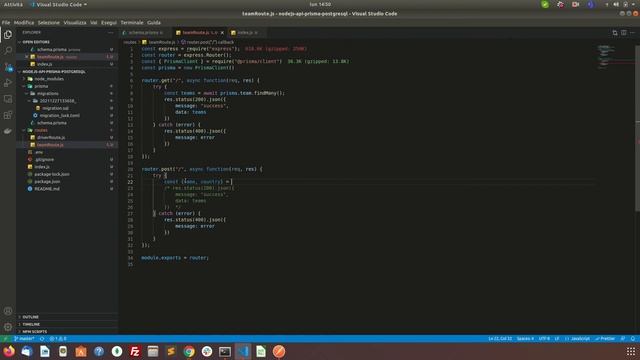640x360 pixels.
Task: Open driverRoute.js in routes folder
Action: (x=51, y=138)
